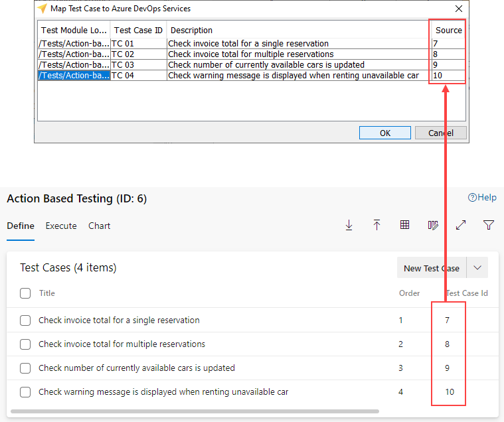Screen dimensions: 504x422
Task: Click the import test cases up-arrow icon
Action: coord(377,225)
